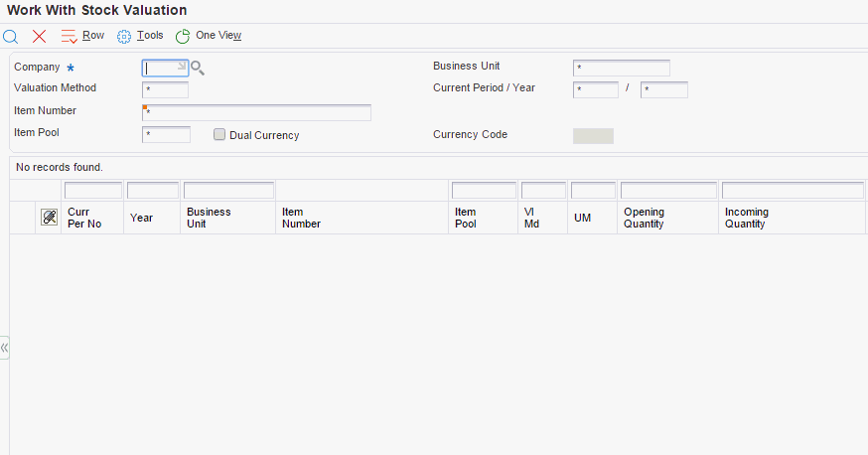The image size is (868, 455).
Task: Click the Opening Quantity column header
Action: click(644, 218)
